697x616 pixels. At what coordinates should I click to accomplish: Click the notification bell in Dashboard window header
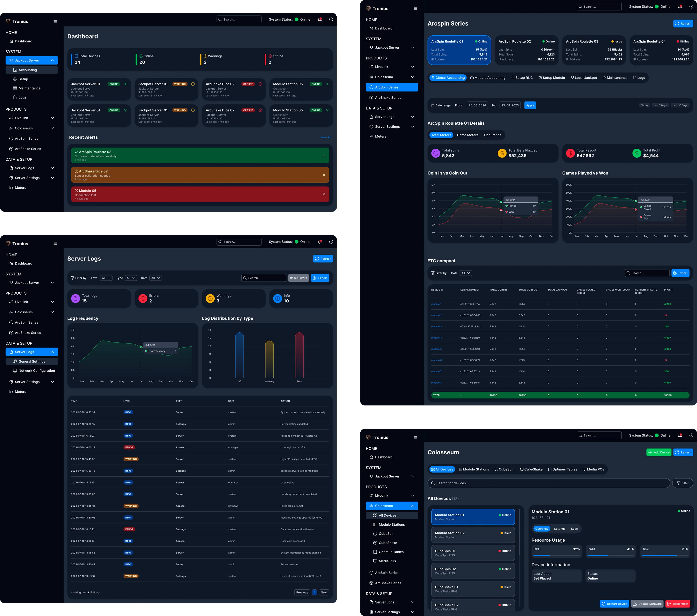pyautogui.click(x=320, y=19)
